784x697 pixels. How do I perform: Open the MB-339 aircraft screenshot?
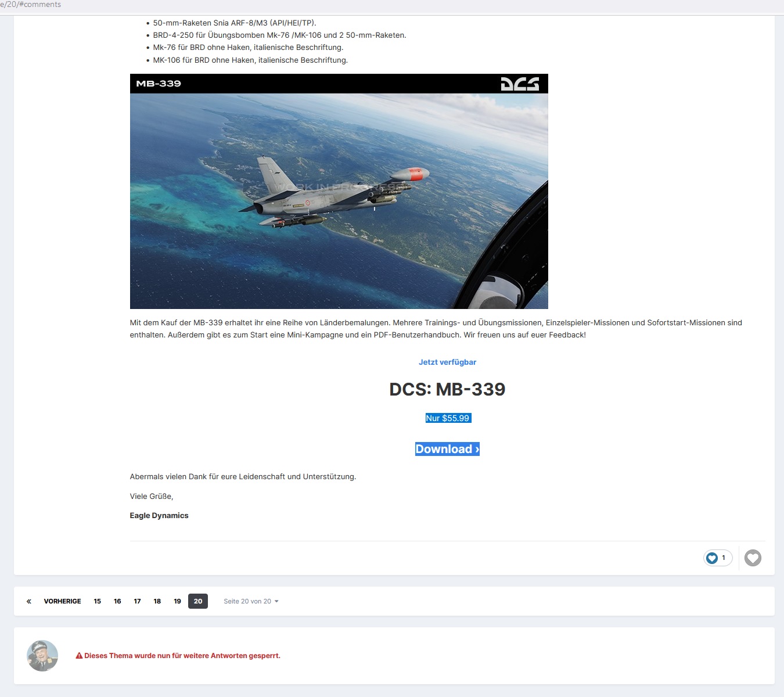(339, 191)
